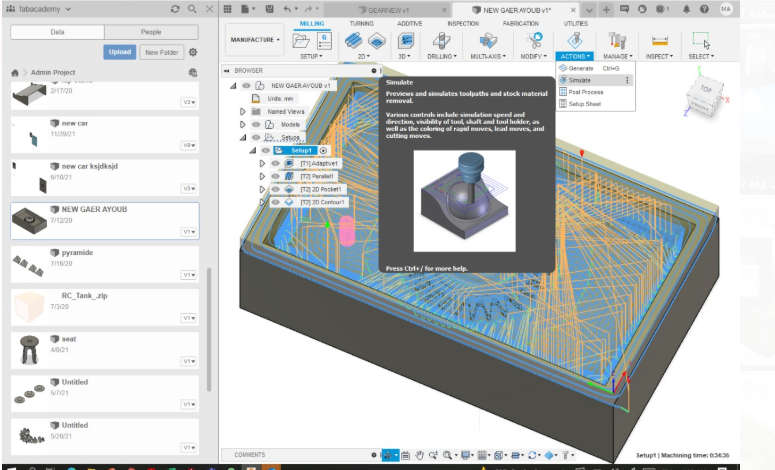Click the New Folder button
Image resolution: width=775 pixels, height=470 pixels.
(162, 52)
